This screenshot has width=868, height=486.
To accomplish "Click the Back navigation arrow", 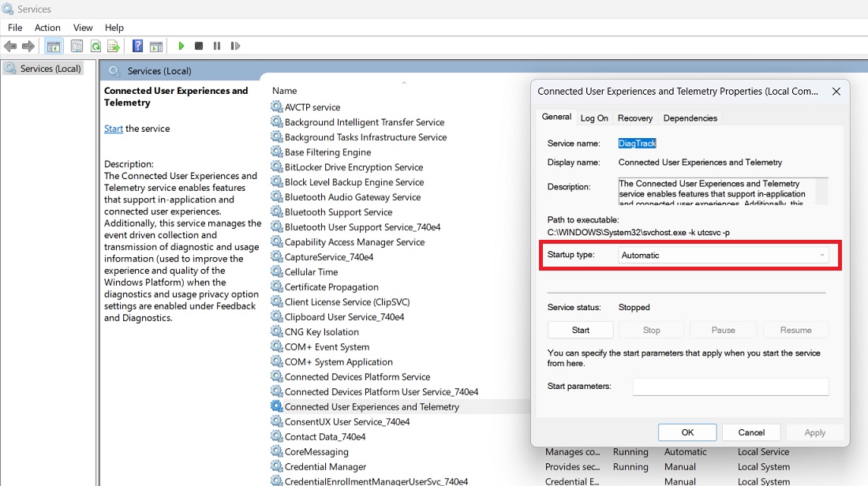I will pos(10,46).
